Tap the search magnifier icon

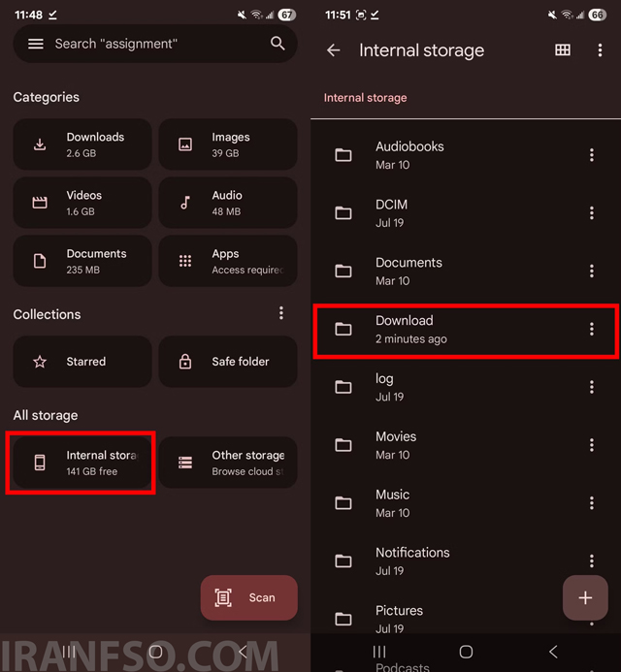tap(278, 44)
